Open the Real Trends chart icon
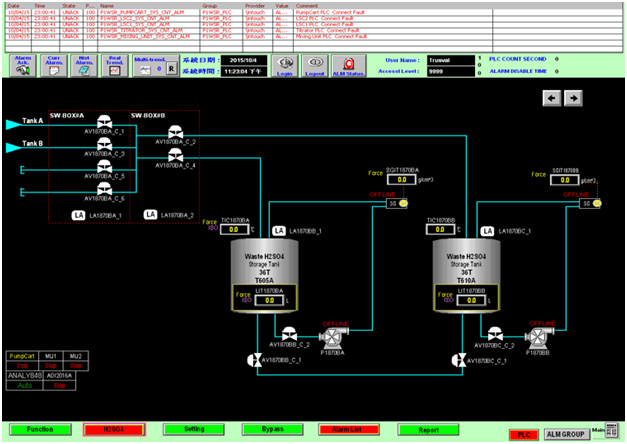This screenshot has width=627, height=444. [x=116, y=66]
